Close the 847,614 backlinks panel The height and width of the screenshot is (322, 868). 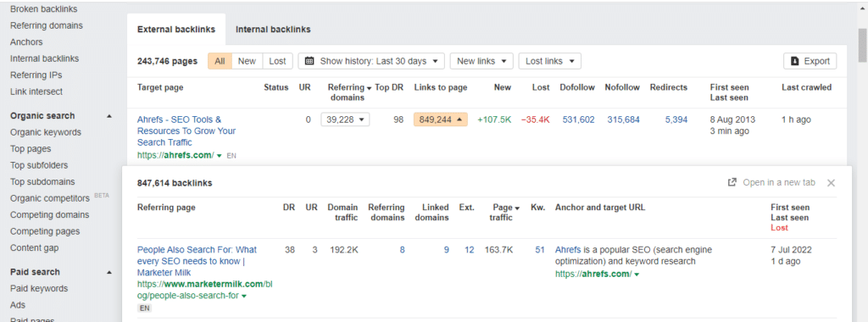click(831, 183)
